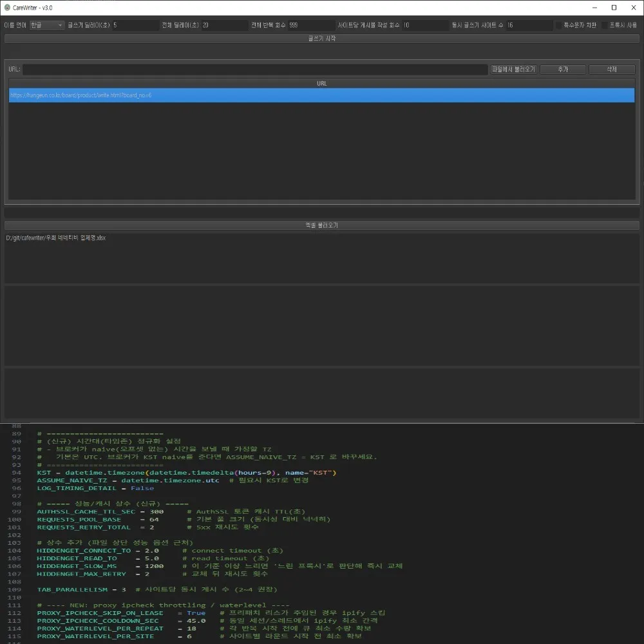The height and width of the screenshot is (644, 644).
Task: Minimize the CareWriter window
Action: click(x=594, y=7)
